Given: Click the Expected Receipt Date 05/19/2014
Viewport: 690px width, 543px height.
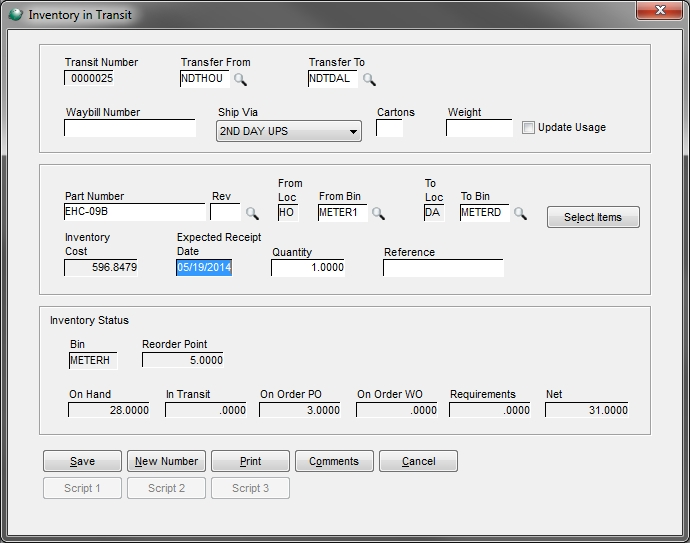Looking at the screenshot, I should (x=204, y=268).
